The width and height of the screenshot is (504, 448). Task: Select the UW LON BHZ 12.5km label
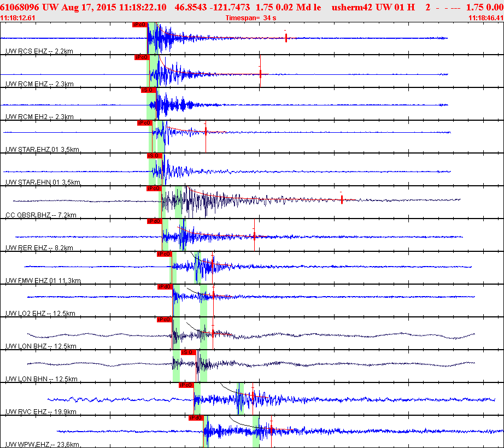coord(41,346)
